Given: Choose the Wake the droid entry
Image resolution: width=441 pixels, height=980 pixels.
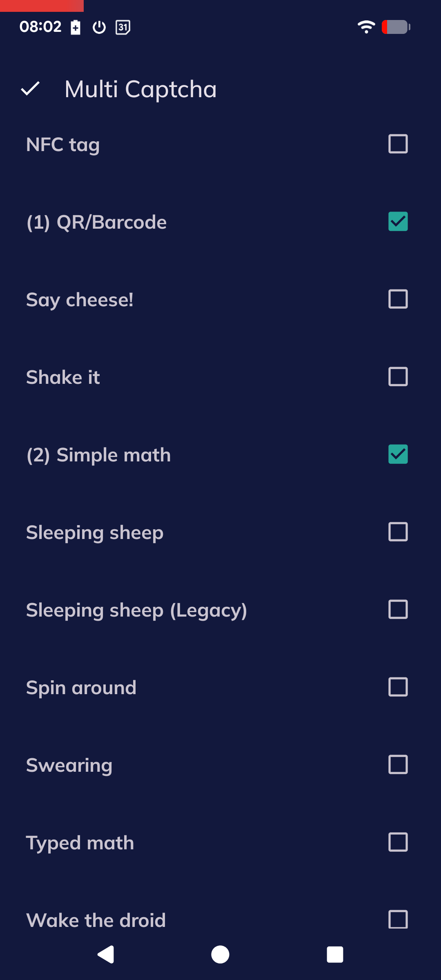Looking at the screenshot, I should pos(96,920).
